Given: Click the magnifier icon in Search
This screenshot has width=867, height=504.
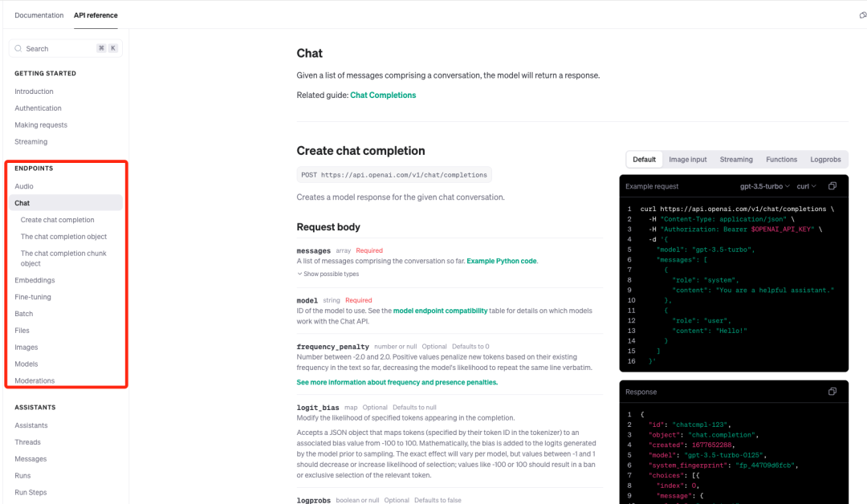Looking at the screenshot, I should pos(19,49).
